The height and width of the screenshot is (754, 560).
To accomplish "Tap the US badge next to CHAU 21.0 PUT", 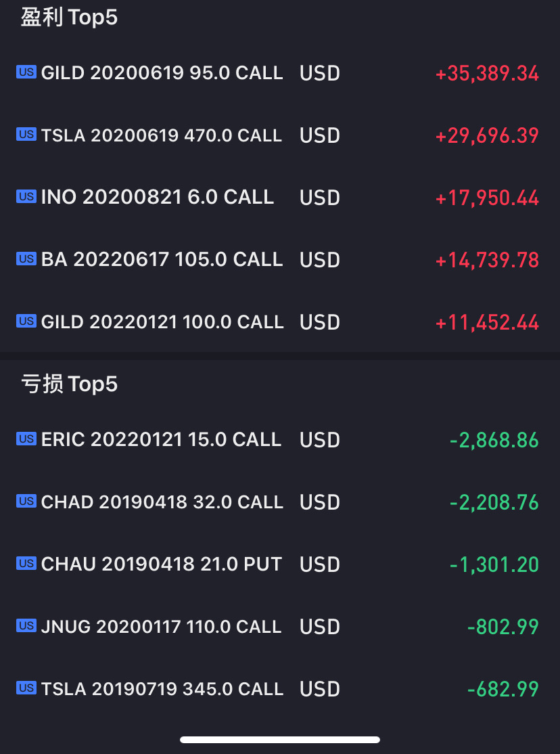I will pyautogui.click(x=26, y=563).
